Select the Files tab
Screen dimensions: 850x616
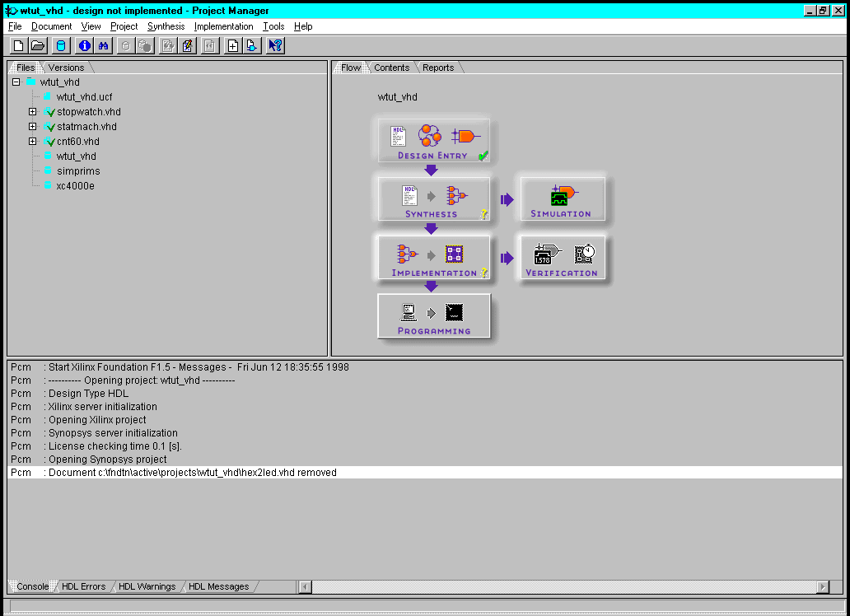click(x=26, y=68)
